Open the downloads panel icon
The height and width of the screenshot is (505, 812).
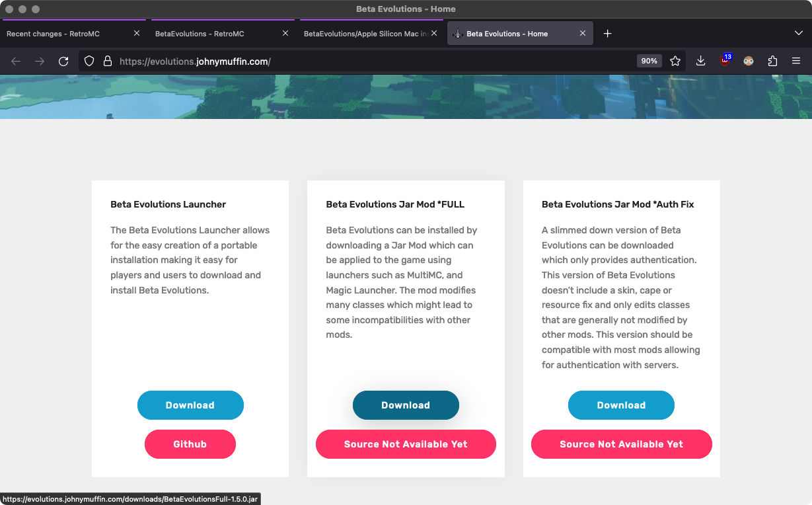click(700, 61)
